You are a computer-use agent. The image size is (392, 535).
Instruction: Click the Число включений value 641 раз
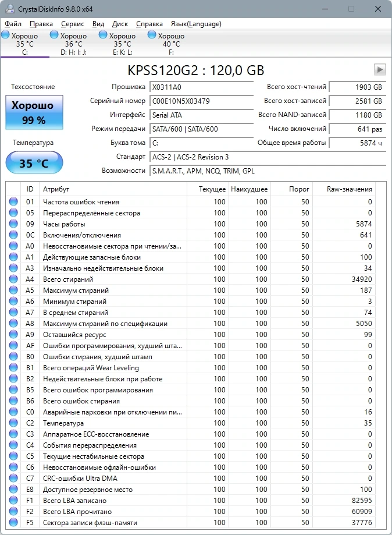pyautogui.click(x=358, y=129)
